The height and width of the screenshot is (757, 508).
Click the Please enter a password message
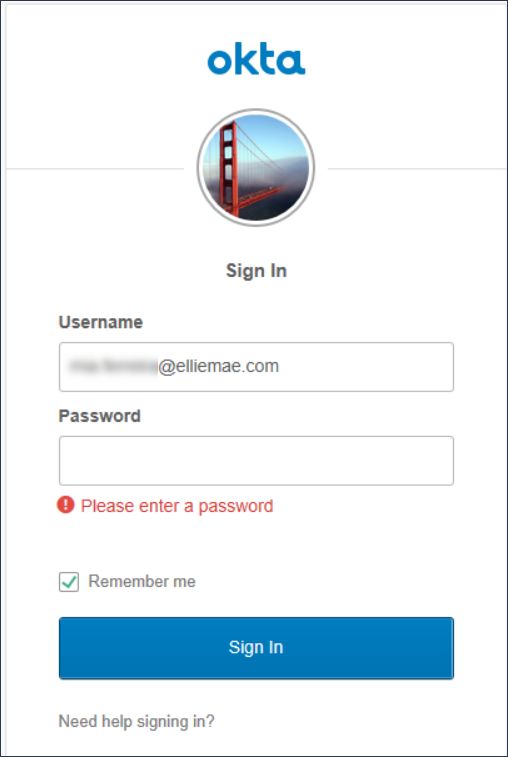(177, 506)
